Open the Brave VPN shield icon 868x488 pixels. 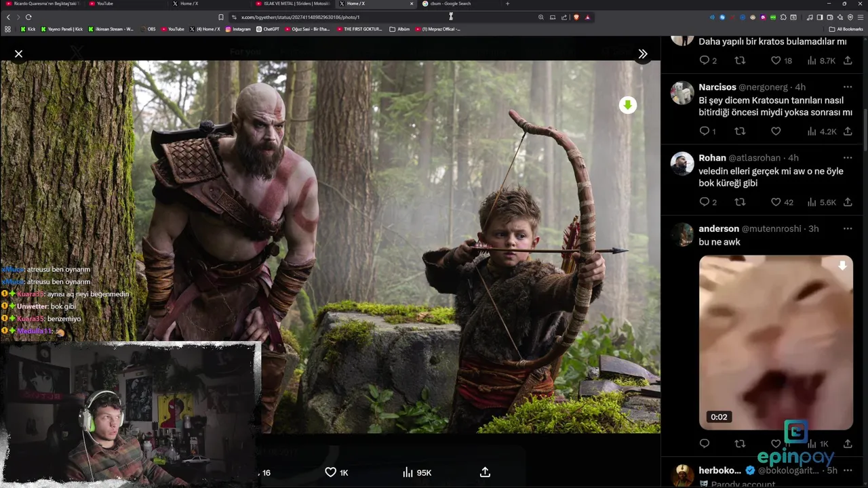pyautogui.click(x=850, y=17)
